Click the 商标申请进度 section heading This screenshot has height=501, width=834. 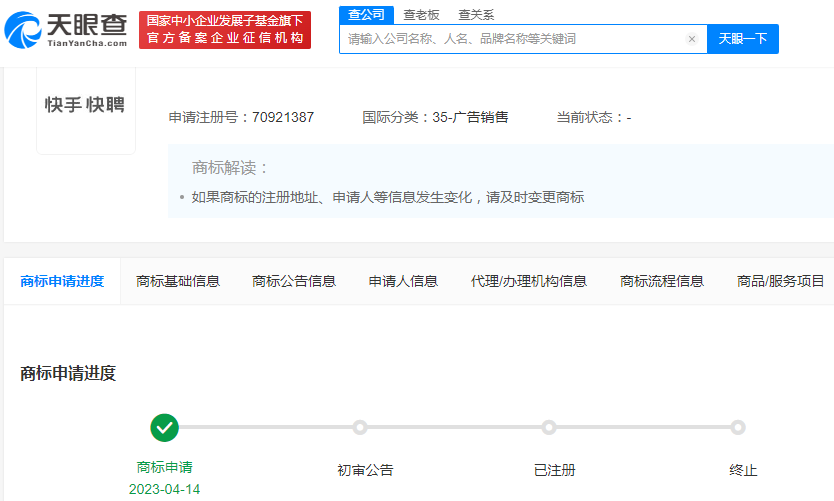[68, 373]
